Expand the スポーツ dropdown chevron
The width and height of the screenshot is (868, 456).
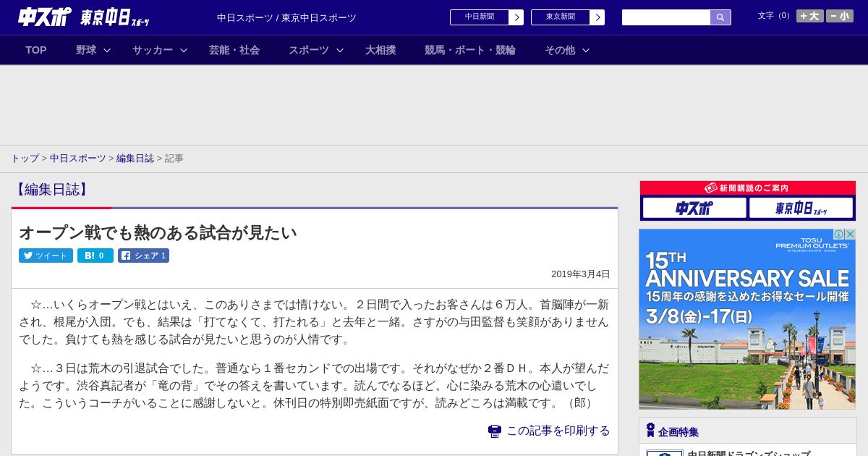click(x=340, y=50)
